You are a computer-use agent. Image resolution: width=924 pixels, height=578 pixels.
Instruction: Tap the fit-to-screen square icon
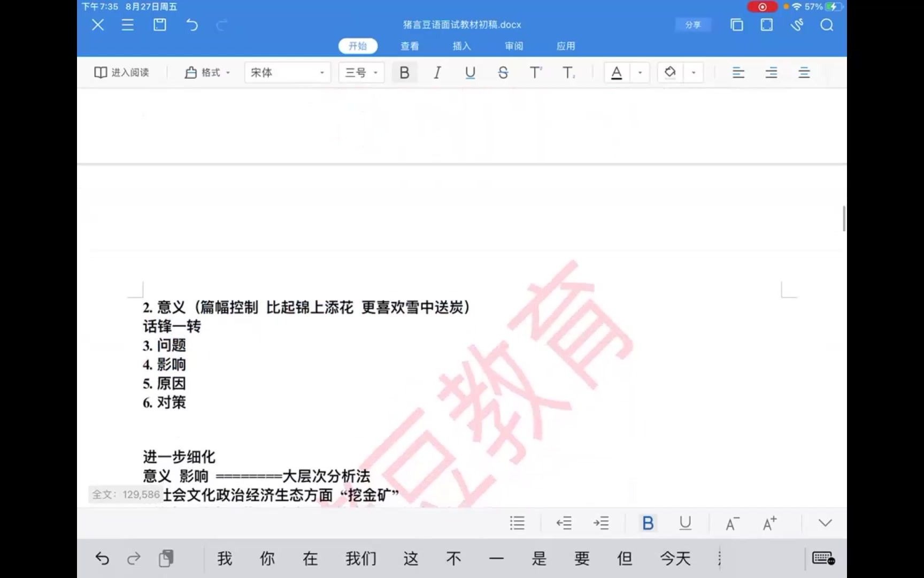pyautogui.click(x=767, y=25)
